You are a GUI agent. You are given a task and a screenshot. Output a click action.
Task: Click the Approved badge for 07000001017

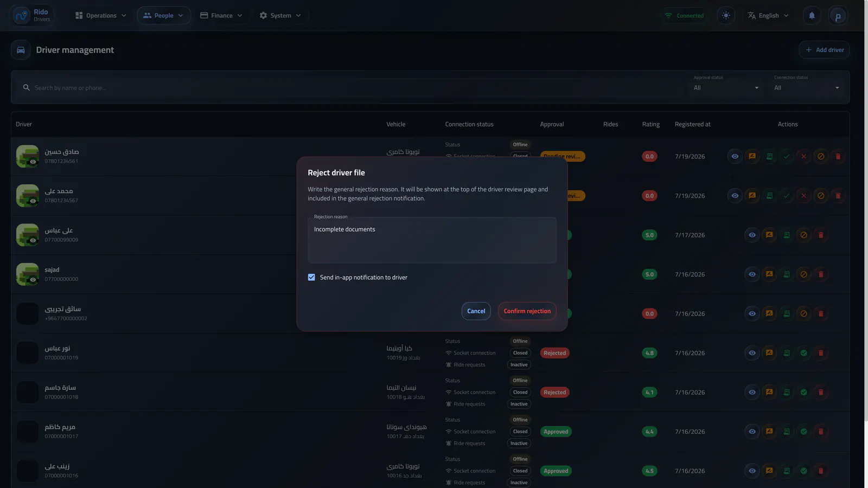[x=556, y=432]
